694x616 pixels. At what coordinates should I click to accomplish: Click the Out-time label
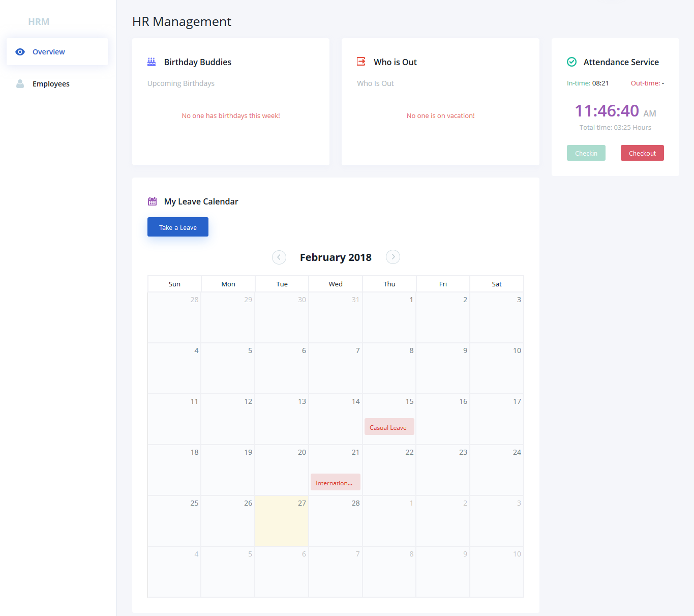pyautogui.click(x=647, y=83)
